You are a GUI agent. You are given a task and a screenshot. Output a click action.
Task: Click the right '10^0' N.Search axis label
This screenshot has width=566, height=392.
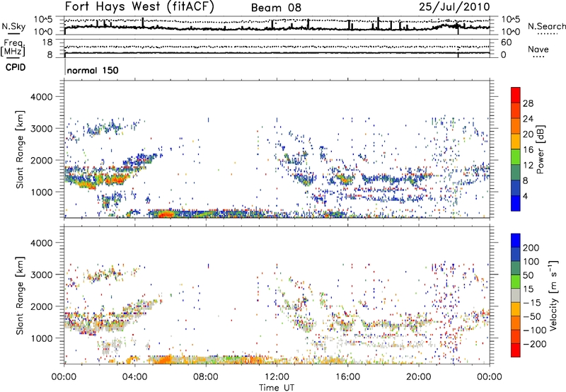pos(511,32)
